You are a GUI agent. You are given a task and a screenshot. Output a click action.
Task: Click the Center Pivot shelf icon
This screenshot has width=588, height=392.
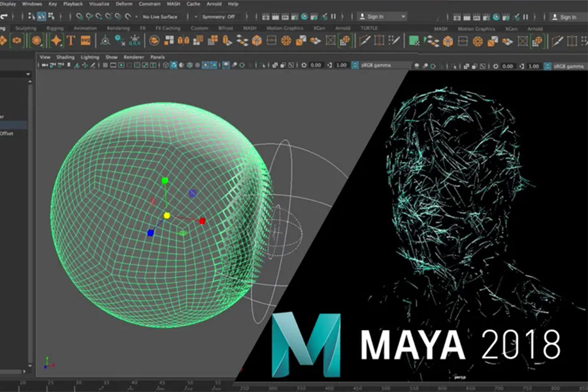pyautogui.click(x=105, y=41)
